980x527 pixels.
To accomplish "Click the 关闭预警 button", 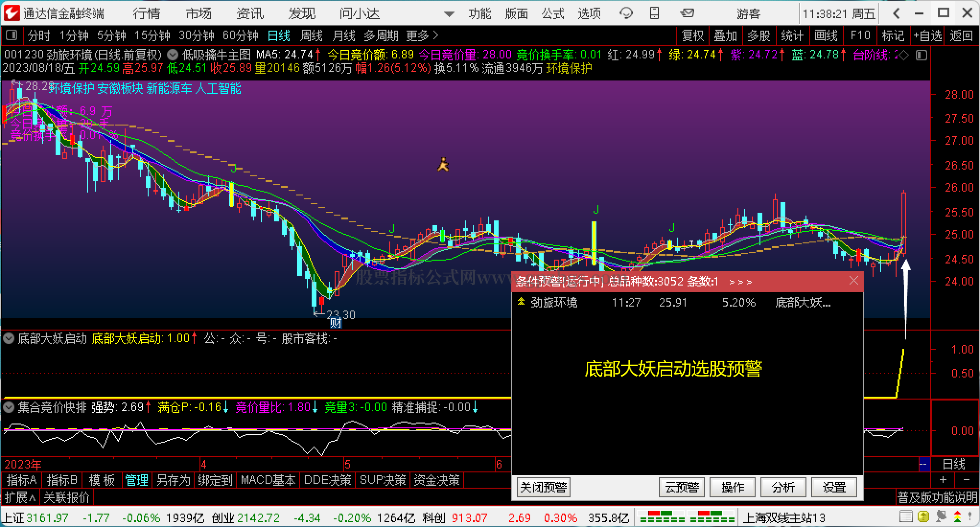I will pyautogui.click(x=543, y=487).
